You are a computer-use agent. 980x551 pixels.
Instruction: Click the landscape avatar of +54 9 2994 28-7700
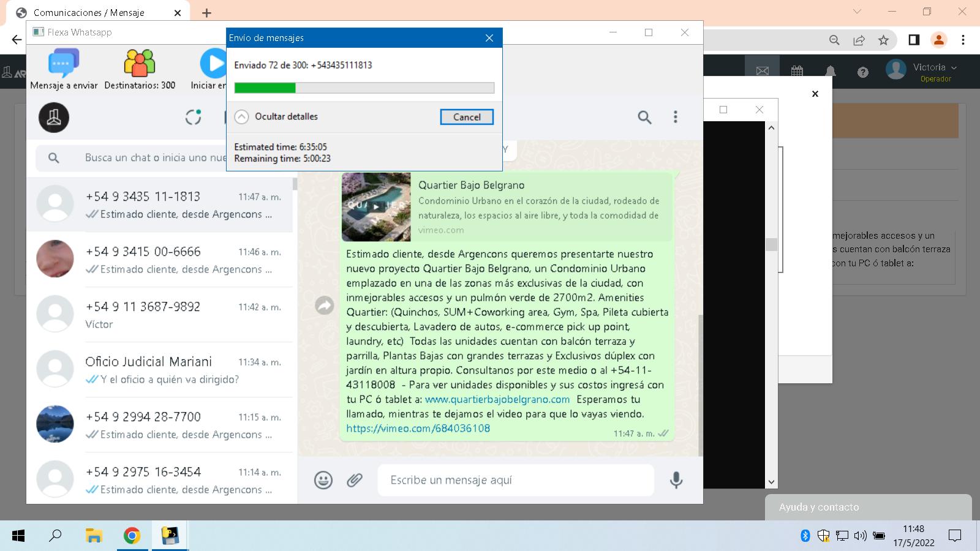(55, 424)
